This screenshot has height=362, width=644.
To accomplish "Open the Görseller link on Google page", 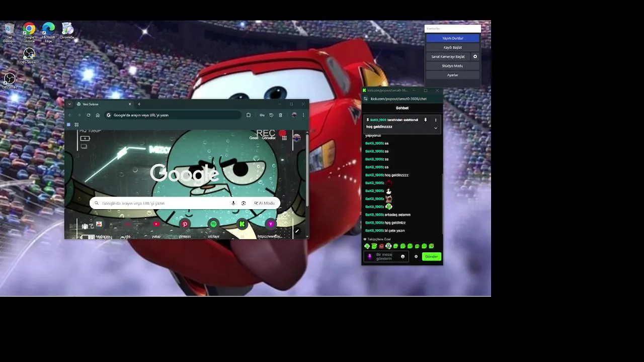I will [269, 138].
